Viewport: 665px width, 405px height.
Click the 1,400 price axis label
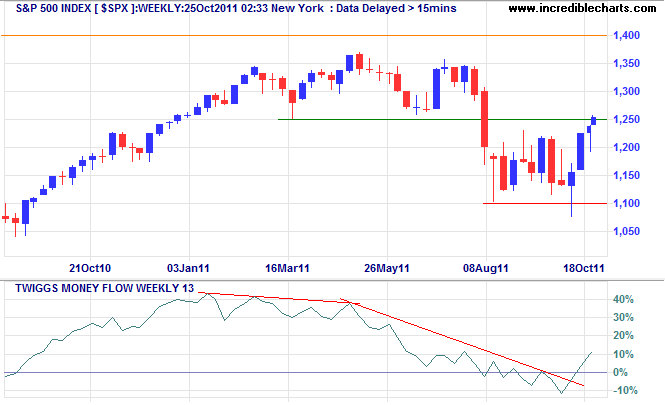[x=626, y=35]
